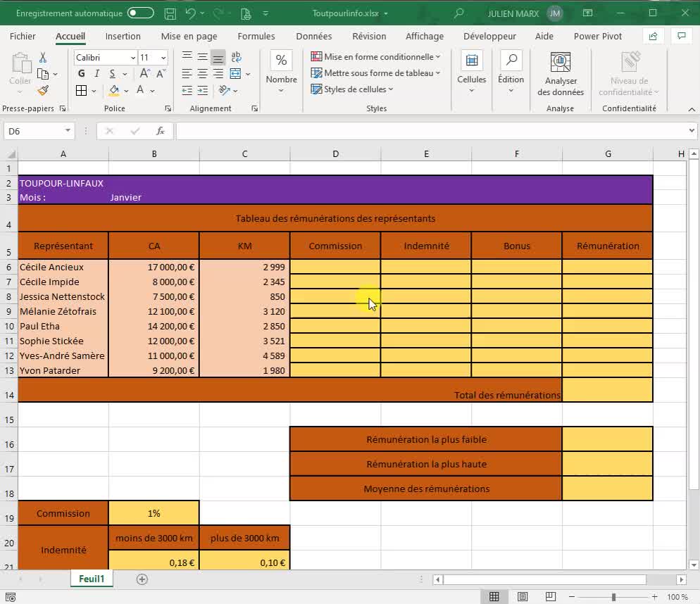Toggle bold formatting with G button

pos(81,74)
